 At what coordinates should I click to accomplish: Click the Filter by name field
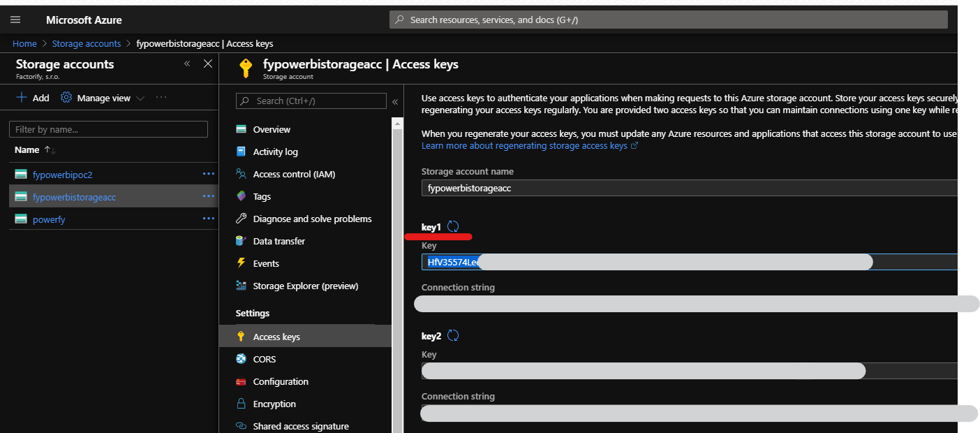[x=108, y=129]
